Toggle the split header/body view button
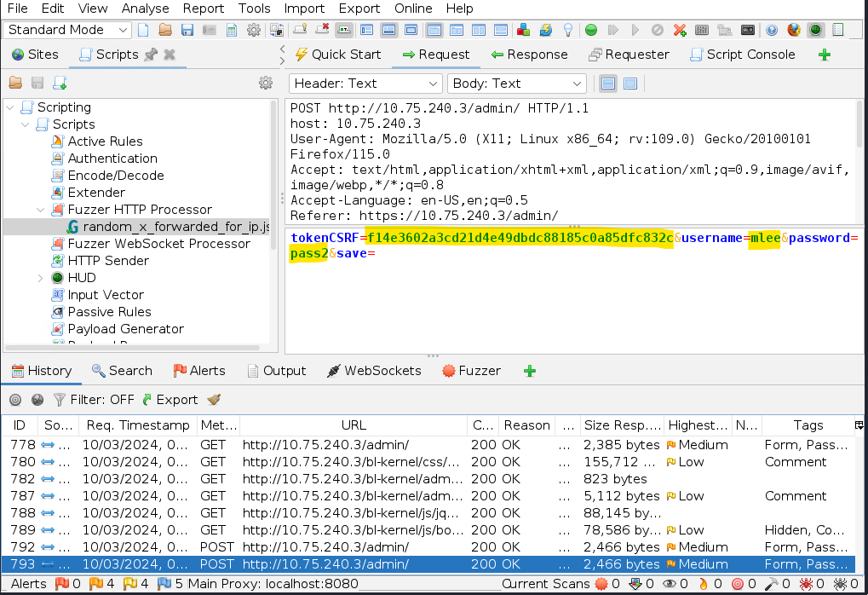 click(608, 84)
